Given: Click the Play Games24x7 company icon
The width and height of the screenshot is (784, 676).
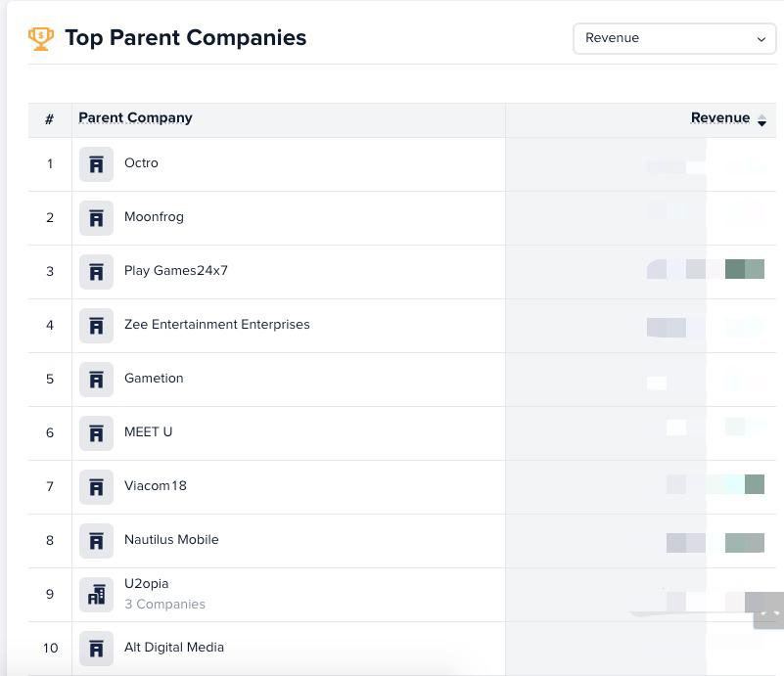Looking at the screenshot, I should click(96, 272).
